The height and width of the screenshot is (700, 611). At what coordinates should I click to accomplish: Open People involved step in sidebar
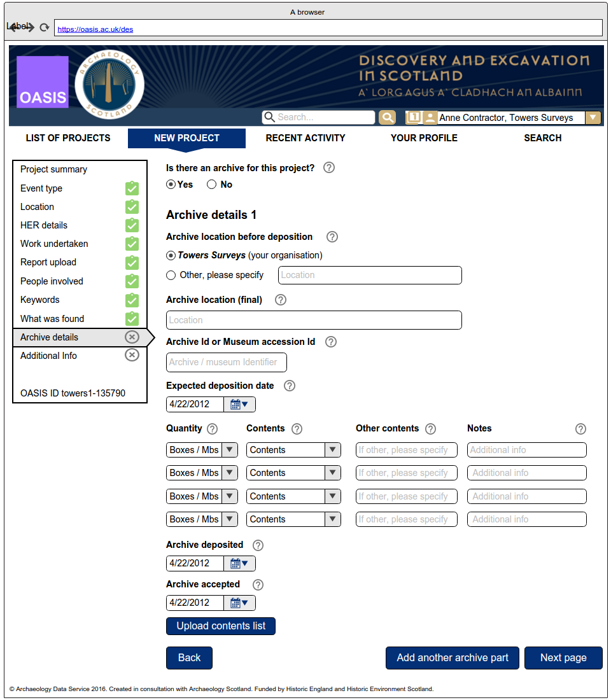[52, 281]
